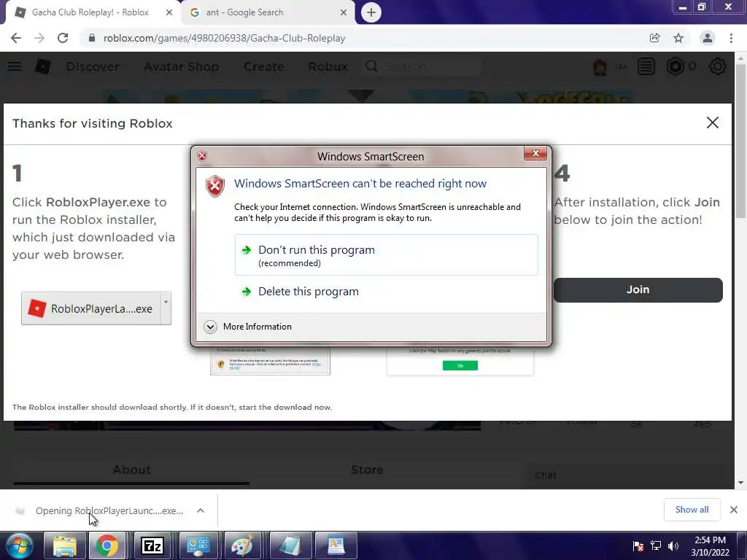Close the Windows SmartScreen dialog
This screenshot has height=560, width=747.
click(535, 153)
